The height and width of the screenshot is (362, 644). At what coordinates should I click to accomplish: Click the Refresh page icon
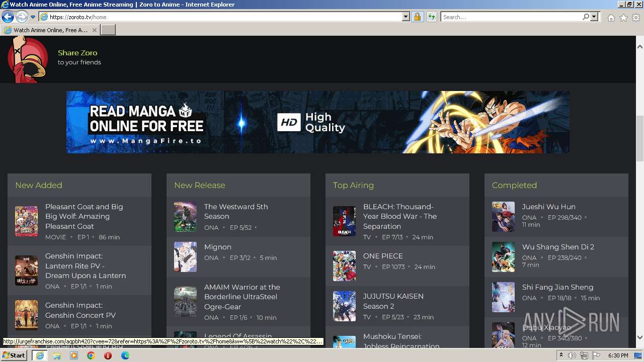(x=431, y=17)
